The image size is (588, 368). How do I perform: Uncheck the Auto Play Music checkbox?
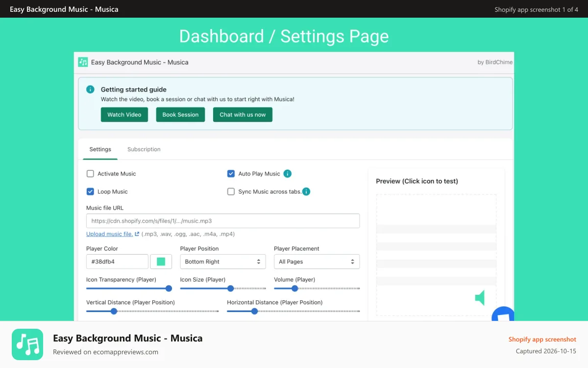coord(231,174)
